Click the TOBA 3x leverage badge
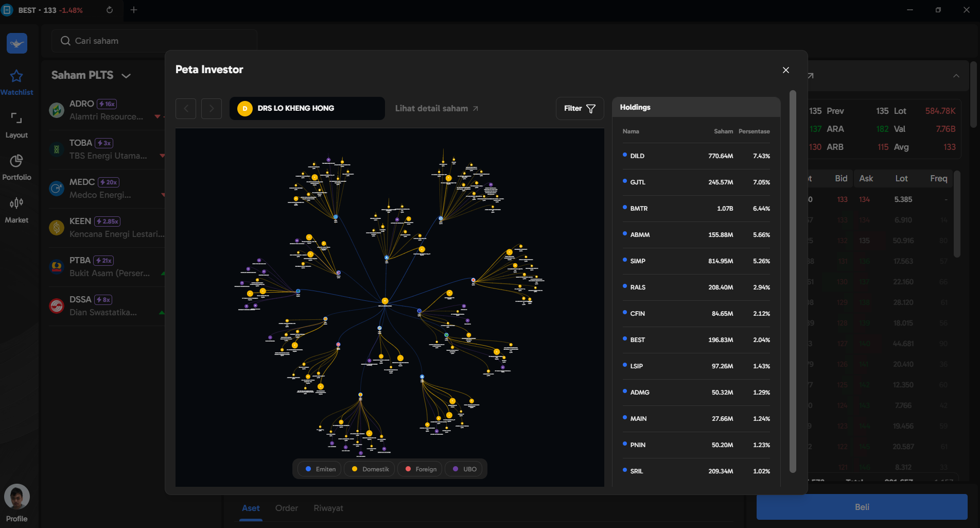Screen dimensions: 980x528 tap(104, 143)
